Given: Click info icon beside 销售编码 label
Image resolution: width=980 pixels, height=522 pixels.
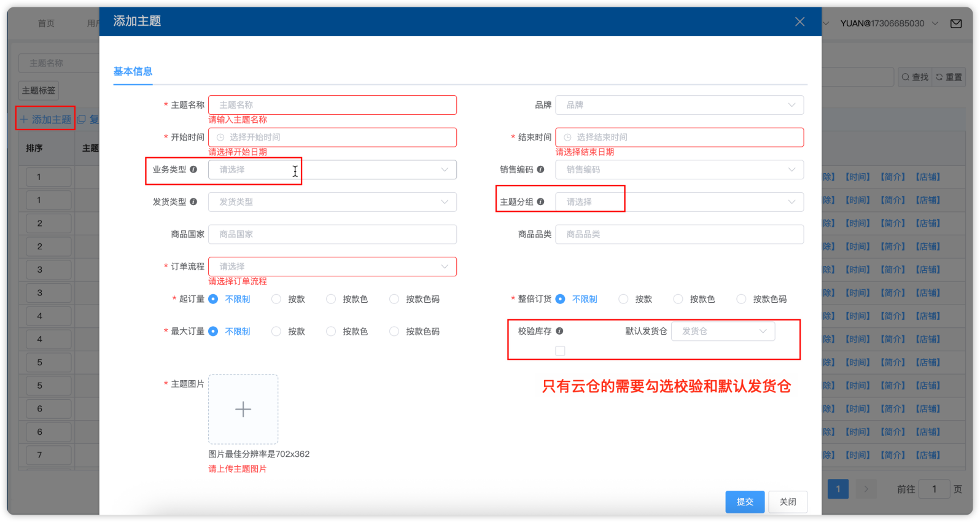Looking at the screenshot, I should click(x=540, y=169).
